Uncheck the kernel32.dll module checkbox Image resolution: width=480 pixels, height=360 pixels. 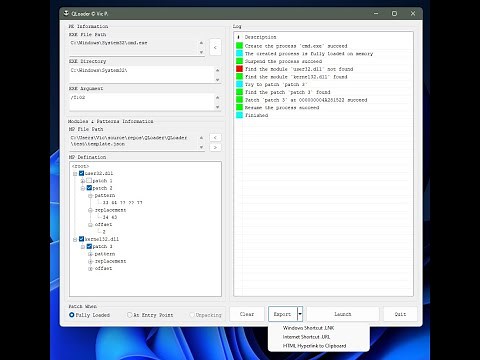(x=81, y=239)
